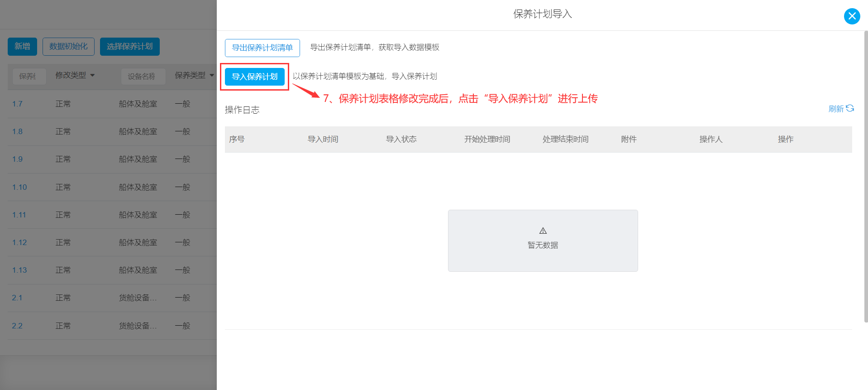Focus the 保养 search input field
Image resolution: width=868 pixels, height=390 pixels.
(x=29, y=77)
